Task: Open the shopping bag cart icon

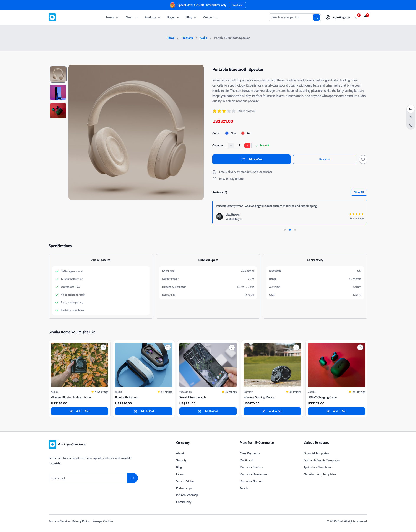Action: pos(365,17)
